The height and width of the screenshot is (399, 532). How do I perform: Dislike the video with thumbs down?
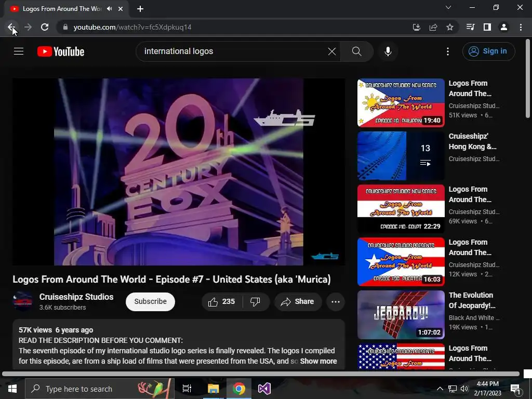point(255,302)
